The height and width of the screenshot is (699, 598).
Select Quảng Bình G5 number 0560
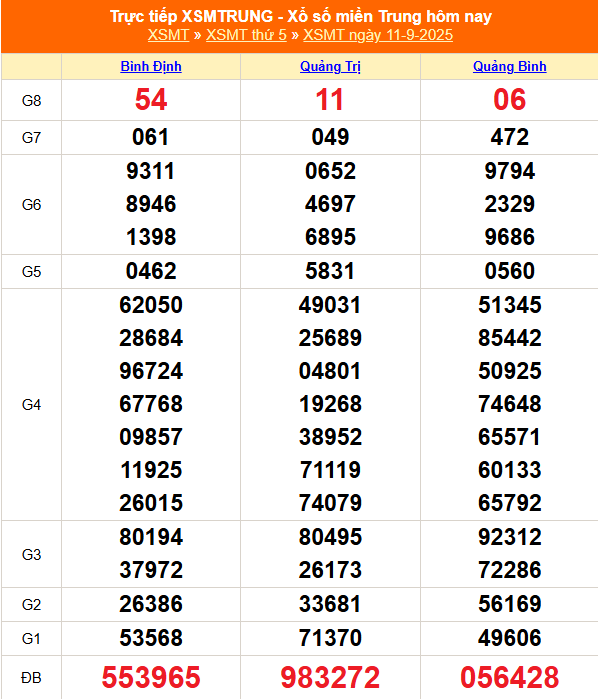tap(510, 271)
